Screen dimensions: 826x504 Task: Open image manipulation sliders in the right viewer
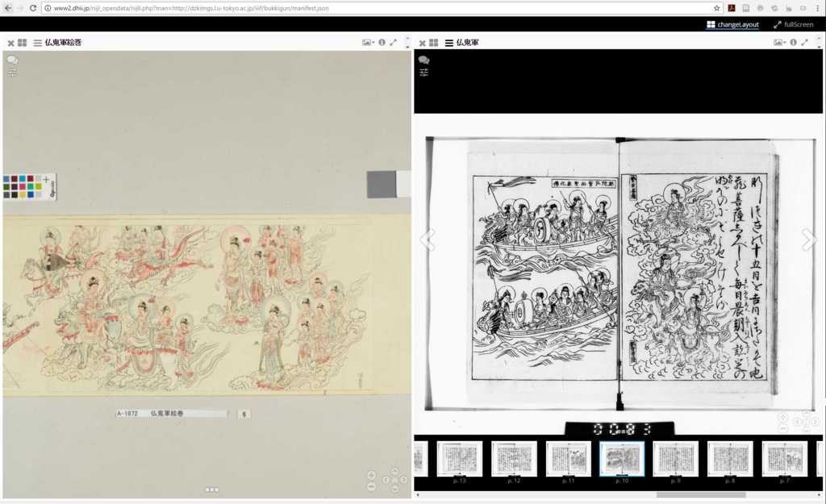423,72
